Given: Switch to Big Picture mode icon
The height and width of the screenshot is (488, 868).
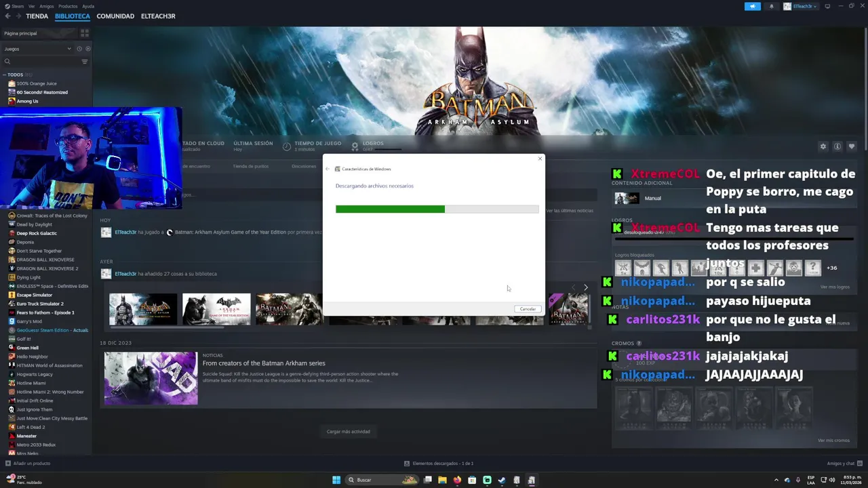Looking at the screenshot, I should click(827, 6).
